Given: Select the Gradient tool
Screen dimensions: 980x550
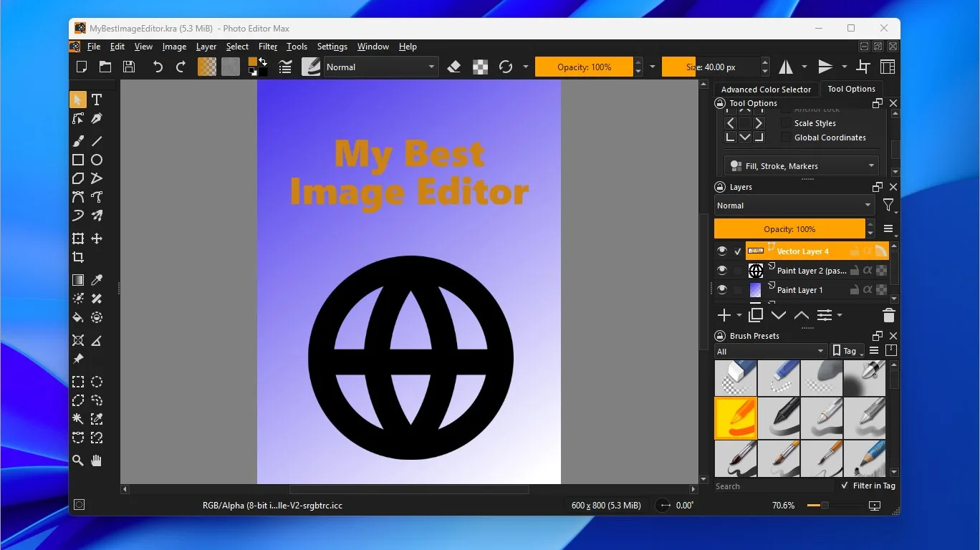Looking at the screenshot, I should 78,280.
